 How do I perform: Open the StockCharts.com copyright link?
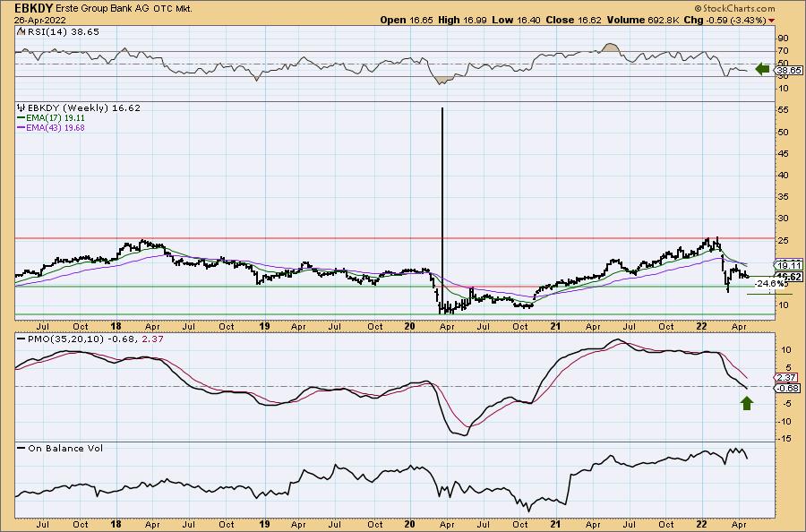pos(734,8)
